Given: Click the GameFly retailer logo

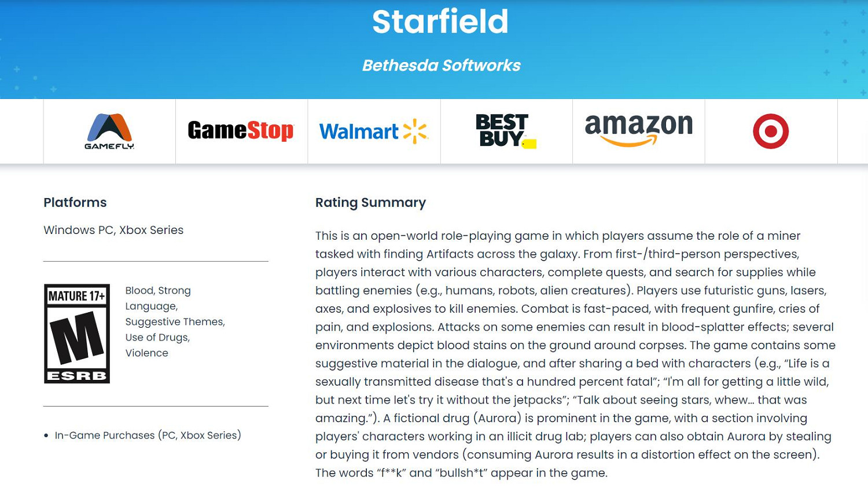Looking at the screenshot, I should point(109,131).
